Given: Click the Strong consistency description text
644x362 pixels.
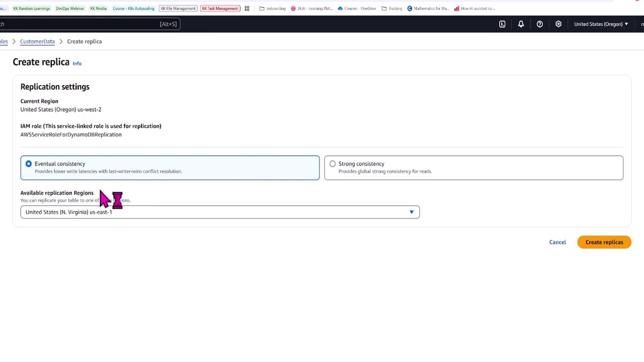Looking at the screenshot, I should point(385,171).
